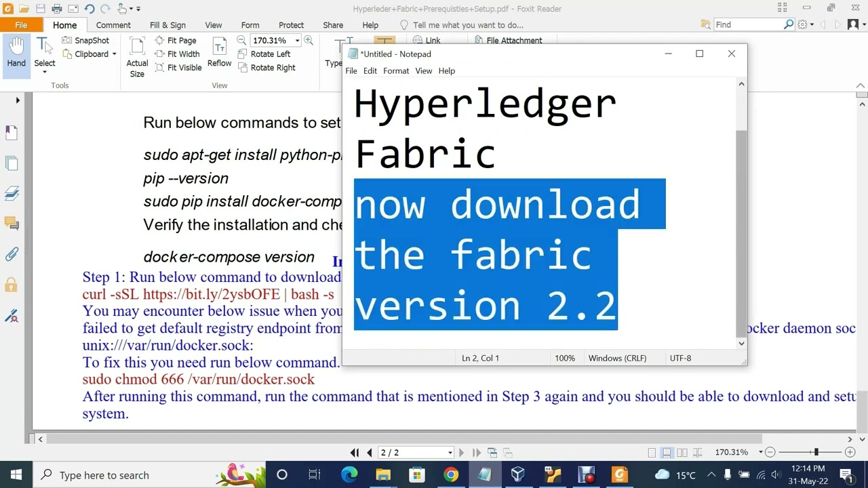This screenshot has height=488, width=868.
Task: Click the Tell me what you want field
Action: pos(468,25)
